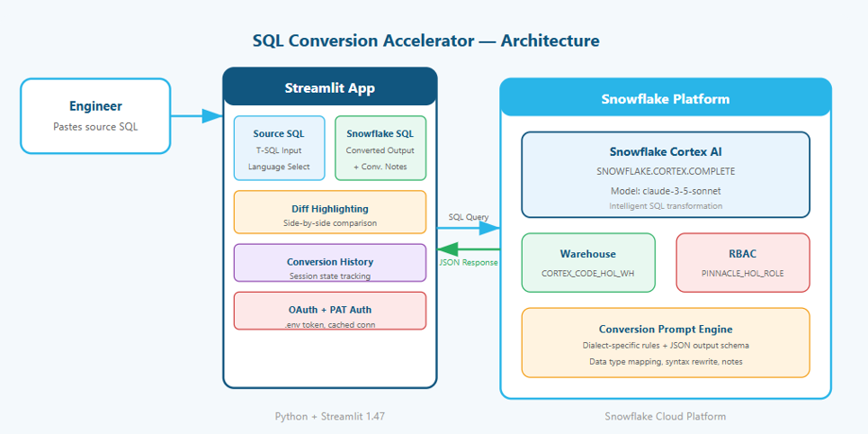
Task: Select the Diff Highlighting heading
Action: 330,209
